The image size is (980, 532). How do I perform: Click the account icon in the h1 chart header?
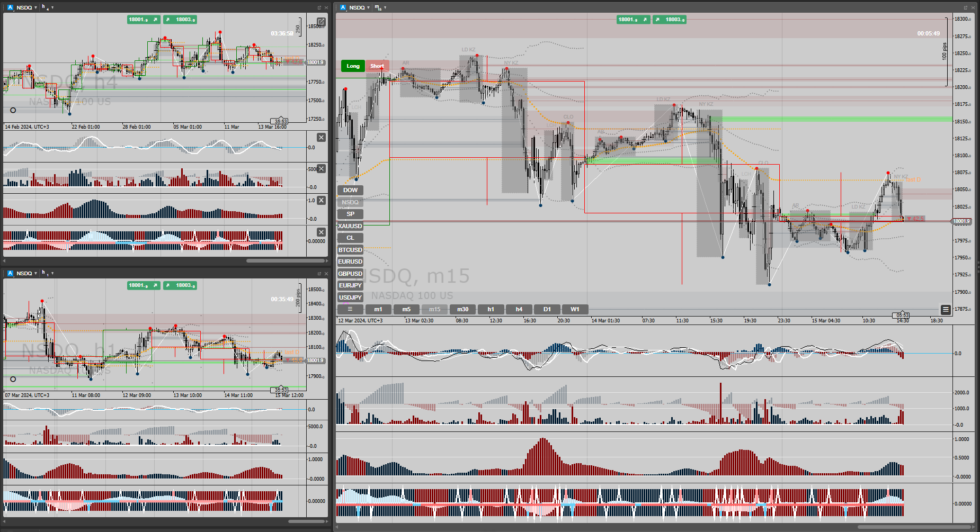click(10, 273)
